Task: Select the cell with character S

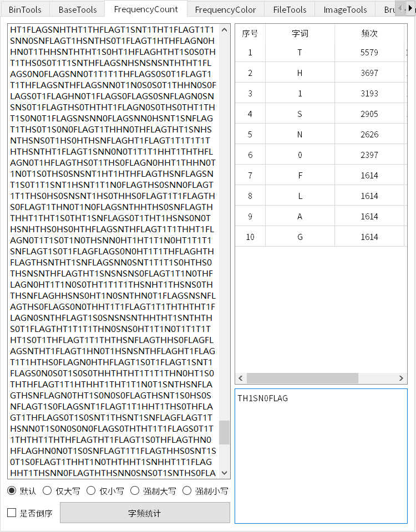Action: coord(300,114)
